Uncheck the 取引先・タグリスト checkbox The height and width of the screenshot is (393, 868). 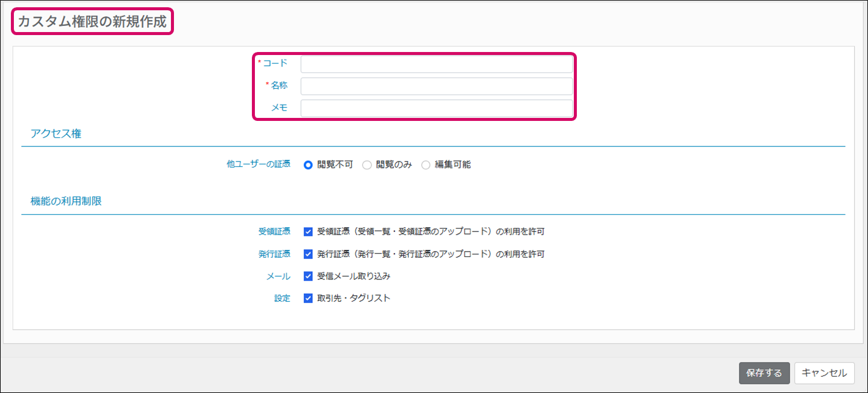click(x=308, y=298)
